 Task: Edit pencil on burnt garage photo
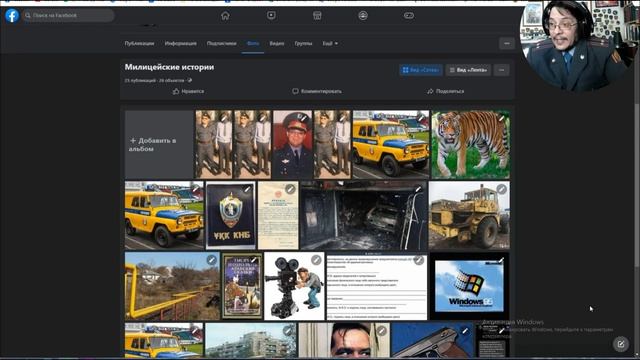pos(418,189)
